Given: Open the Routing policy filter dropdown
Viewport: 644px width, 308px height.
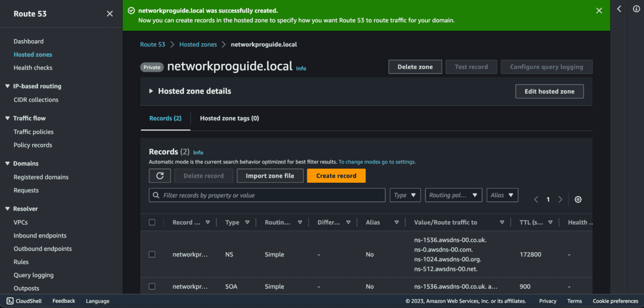Looking at the screenshot, I should coord(453,195).
